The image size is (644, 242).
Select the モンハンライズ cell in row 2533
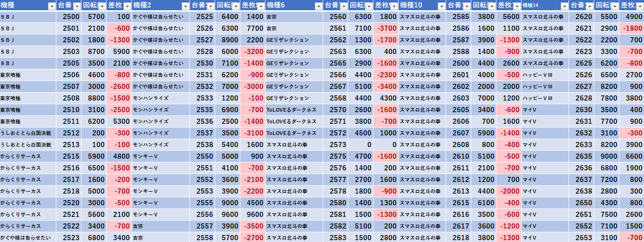point(161,98)
